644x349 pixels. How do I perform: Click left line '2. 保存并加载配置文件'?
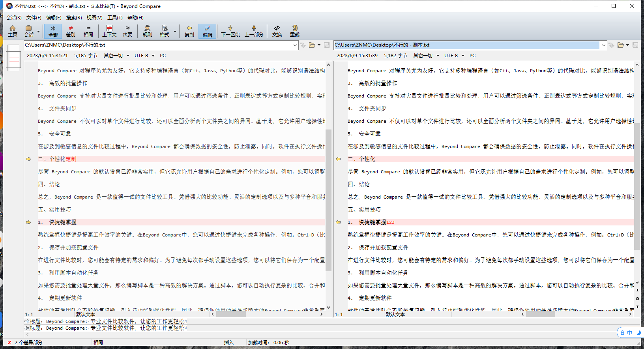click(68, 248)
